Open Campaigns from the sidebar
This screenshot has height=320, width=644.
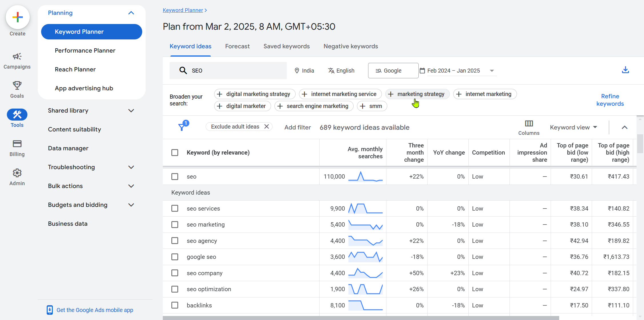point(17,61)
